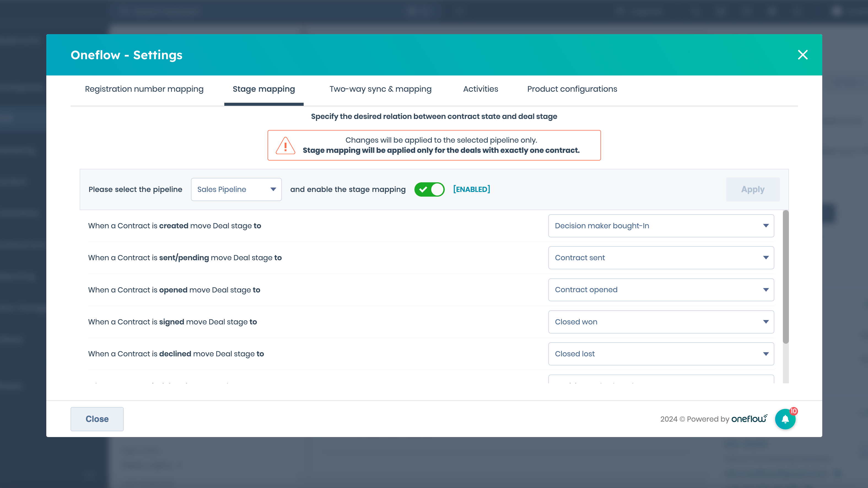
Task: Open the Closed won stage dropdown
Action: click(661, 322)
